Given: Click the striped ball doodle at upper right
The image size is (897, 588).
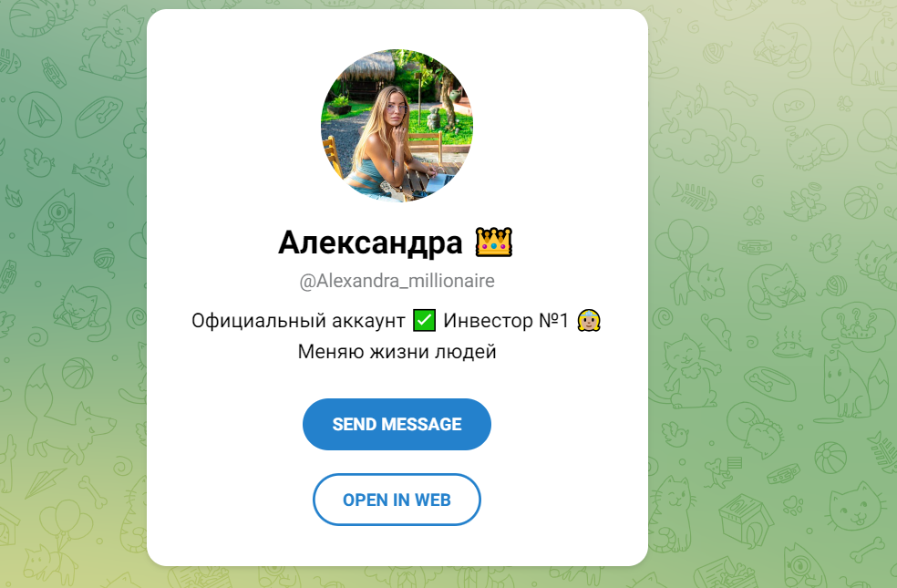Looking at the screenshot, I should click(x=860, y=202).
